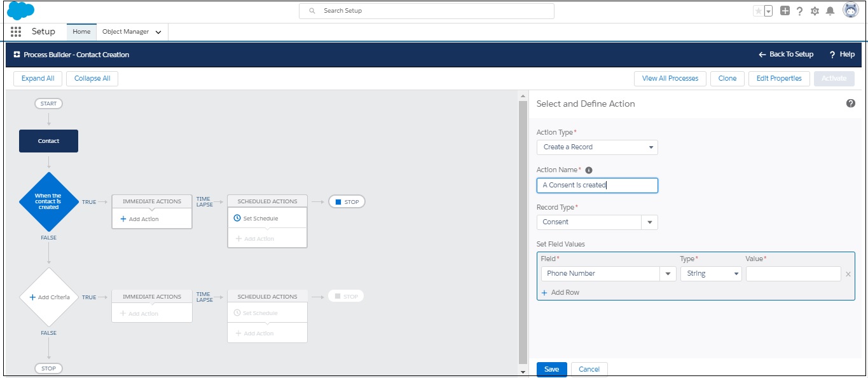Image resolution: width=868 pixels, height=378 pixels.
Task: Click the final STOP node at the bottom
Action: point(48,368)
